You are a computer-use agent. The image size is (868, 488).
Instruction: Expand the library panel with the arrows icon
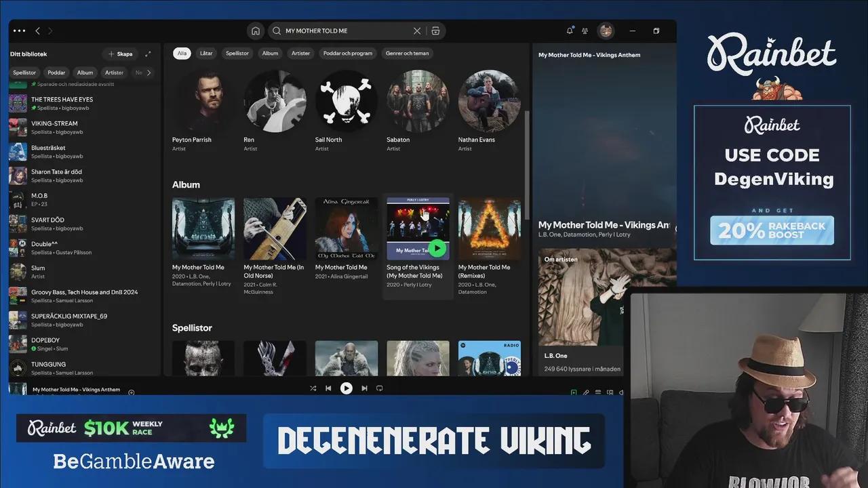148,54
